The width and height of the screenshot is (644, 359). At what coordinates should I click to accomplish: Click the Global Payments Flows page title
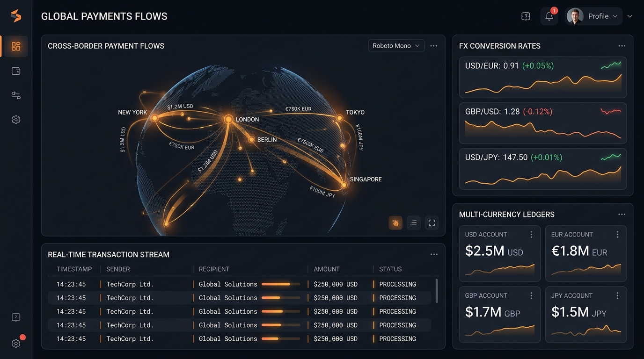pyautogui.click(x=104, y=16)
